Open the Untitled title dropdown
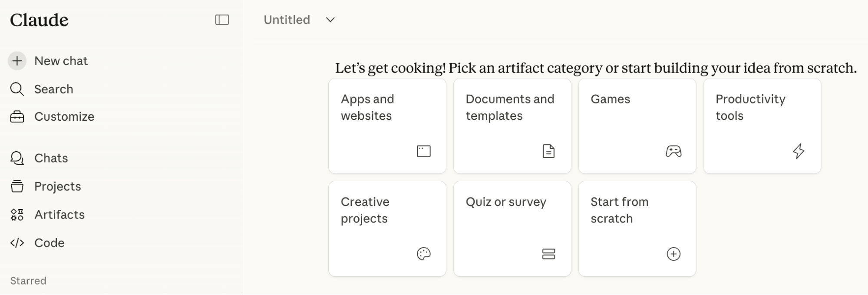Screen dimensions: 868x295 tap(330, 20)
